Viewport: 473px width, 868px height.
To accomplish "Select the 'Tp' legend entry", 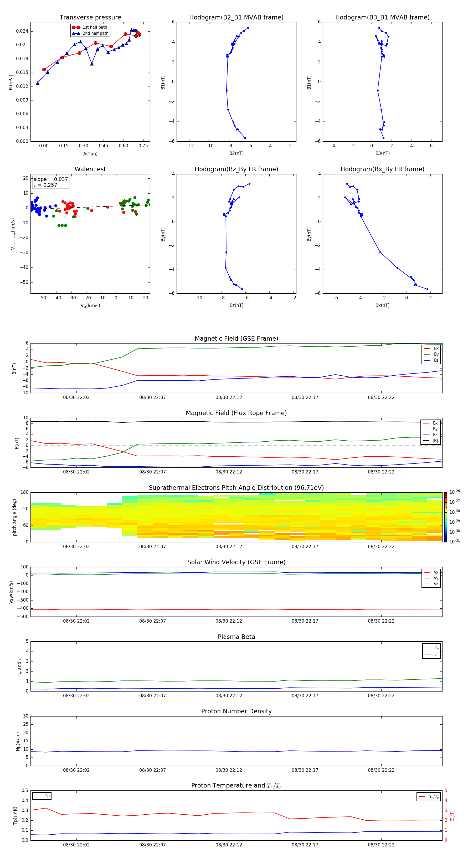I will 42,796.
